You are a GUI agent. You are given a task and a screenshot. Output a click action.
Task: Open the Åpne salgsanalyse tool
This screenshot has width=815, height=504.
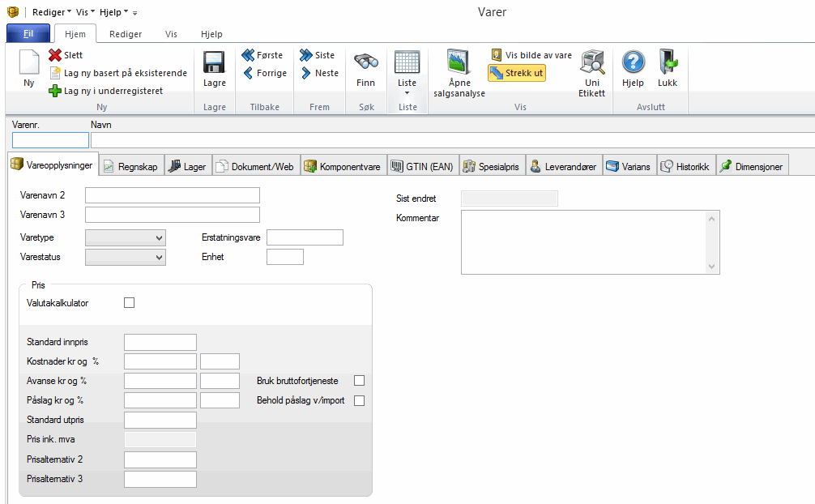tap(459, 65)
